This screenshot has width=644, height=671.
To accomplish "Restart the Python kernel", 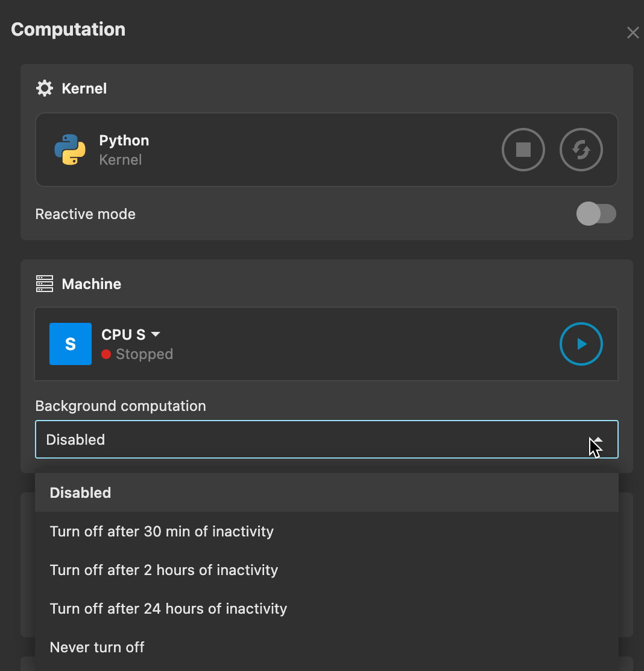I will click(581, 149).
